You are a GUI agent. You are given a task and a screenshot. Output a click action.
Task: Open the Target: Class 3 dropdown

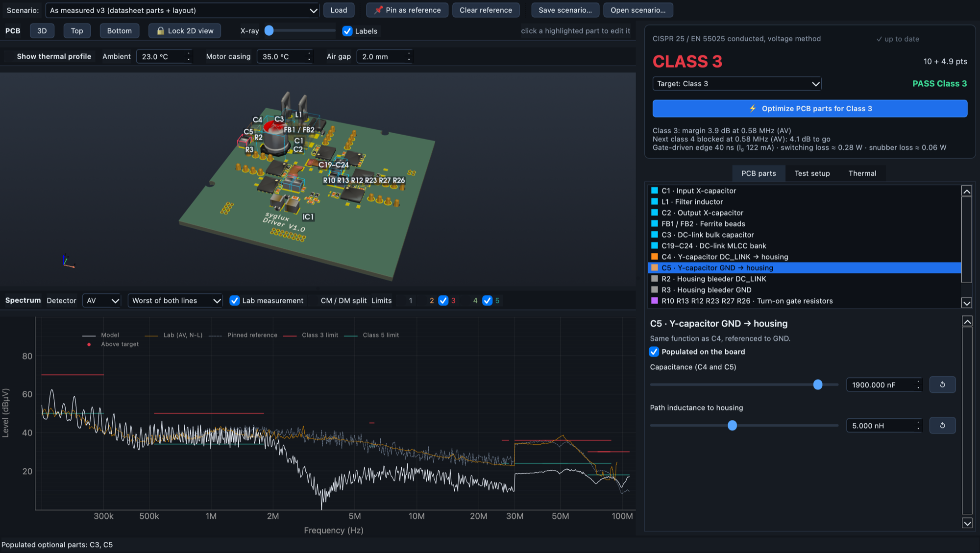pyautogui.click(x=736, y=84)
